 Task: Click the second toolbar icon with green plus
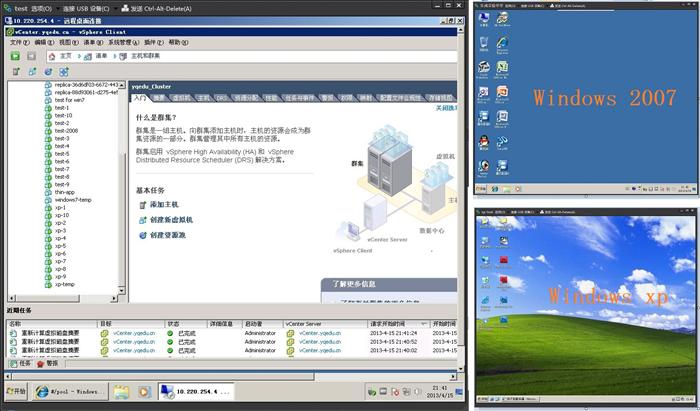click(33, 71)
